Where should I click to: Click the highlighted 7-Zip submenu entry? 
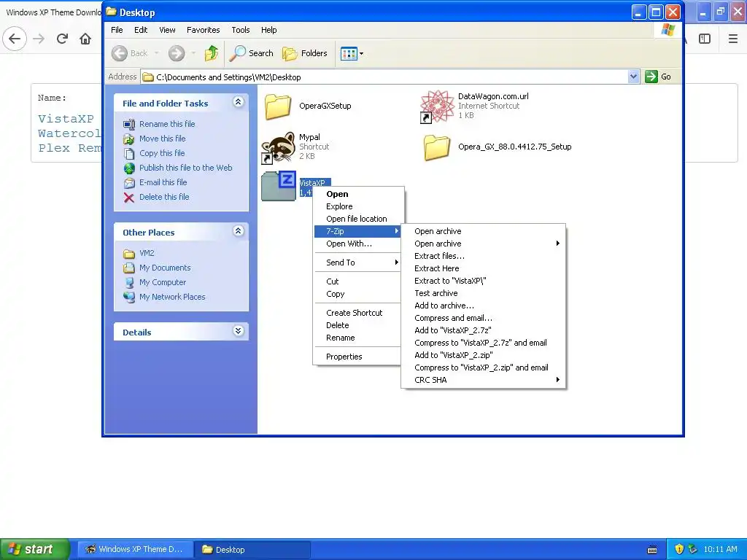(357, 231)
